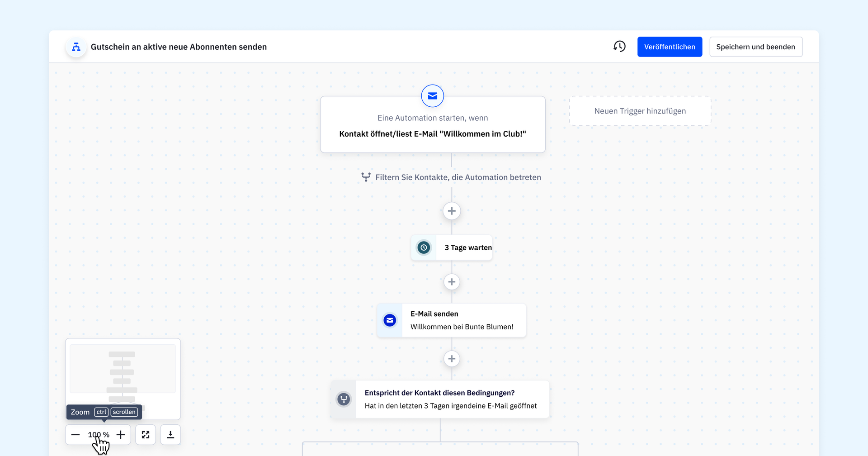Image resolution: width=868 pixels, height=456 pixels.
Task: Click Speichern und beenden
Action: click(755, 47)
